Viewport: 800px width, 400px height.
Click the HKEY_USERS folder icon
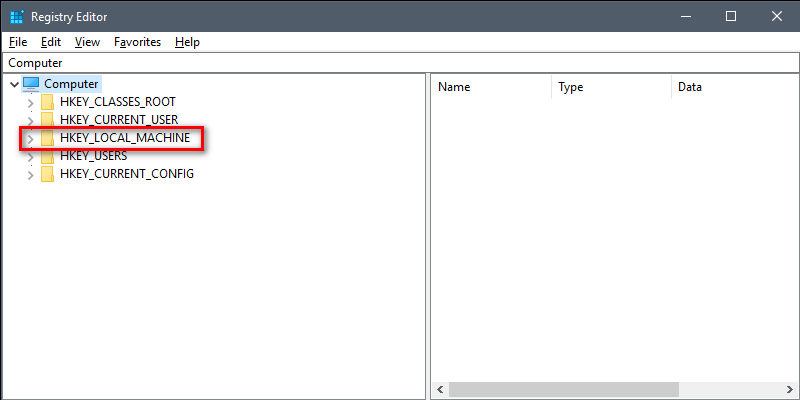(47, 156)
